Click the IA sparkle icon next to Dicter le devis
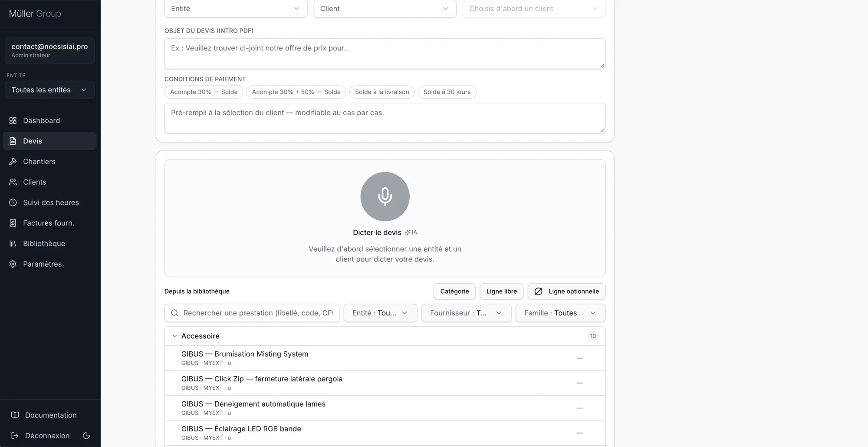The image size is (868, 447). click(x=408, y=232)
